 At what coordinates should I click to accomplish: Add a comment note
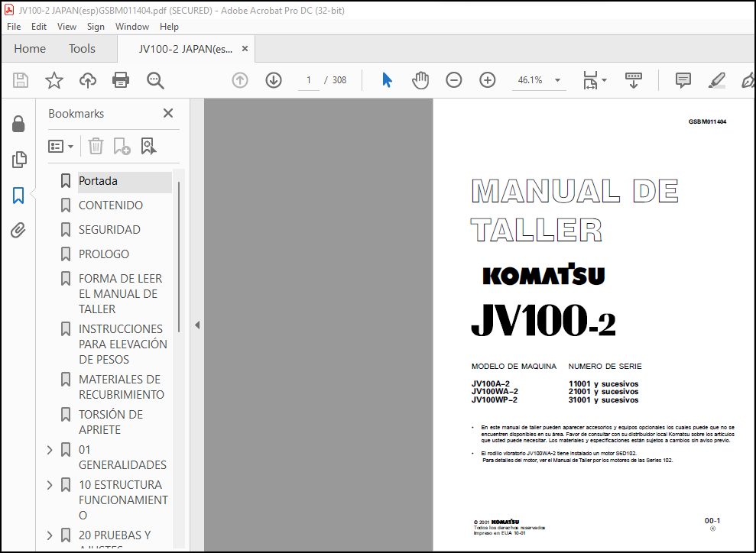pyautogui.click(x=683, y=80)
